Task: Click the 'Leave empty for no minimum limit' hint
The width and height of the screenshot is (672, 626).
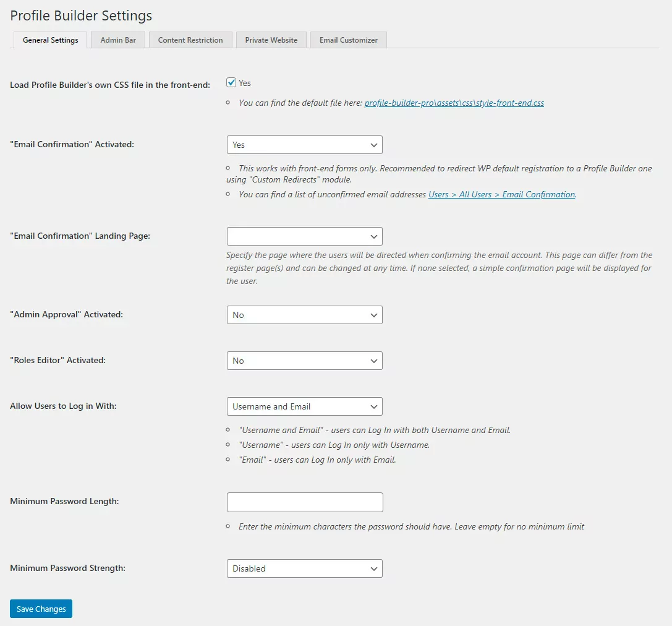Action: click(x=519, y=526)
